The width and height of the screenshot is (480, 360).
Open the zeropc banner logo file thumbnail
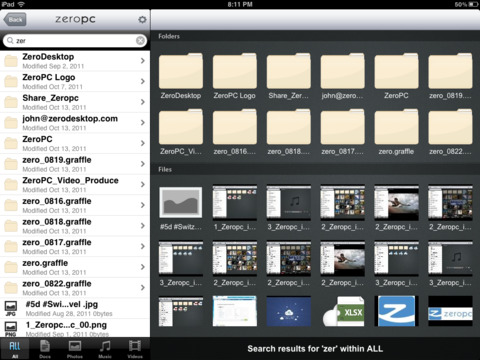coord(450,311)
